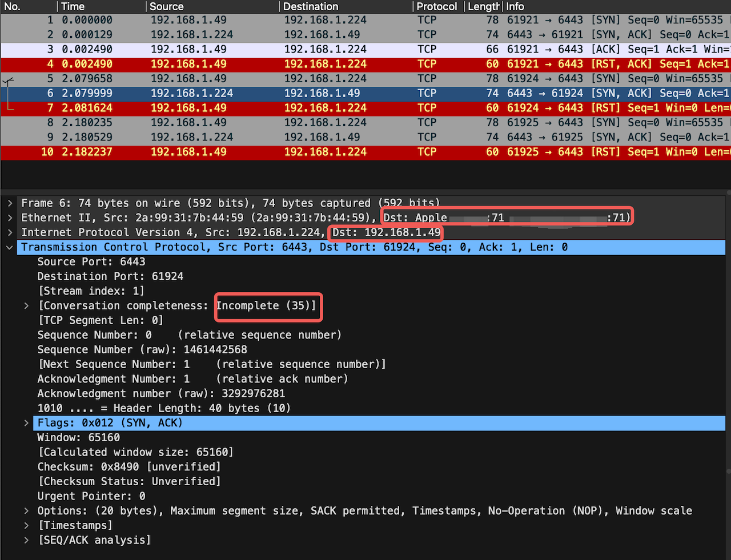Click the Info column header

[515, 7]
